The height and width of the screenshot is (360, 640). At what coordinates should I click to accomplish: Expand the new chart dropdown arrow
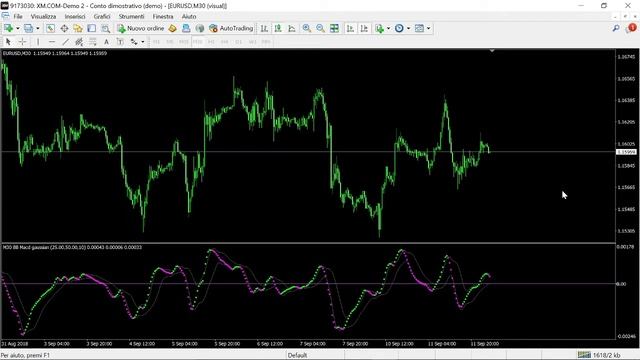(x=18, y=28)
